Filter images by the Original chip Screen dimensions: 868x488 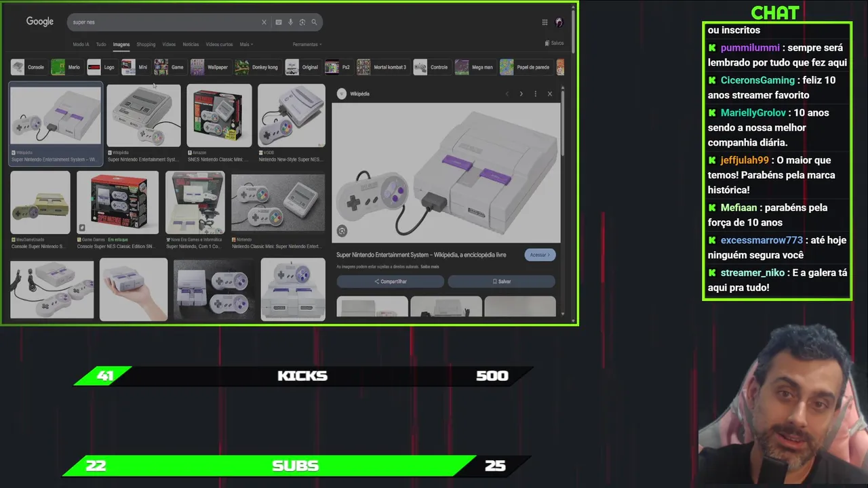click(x=302, y=67)
